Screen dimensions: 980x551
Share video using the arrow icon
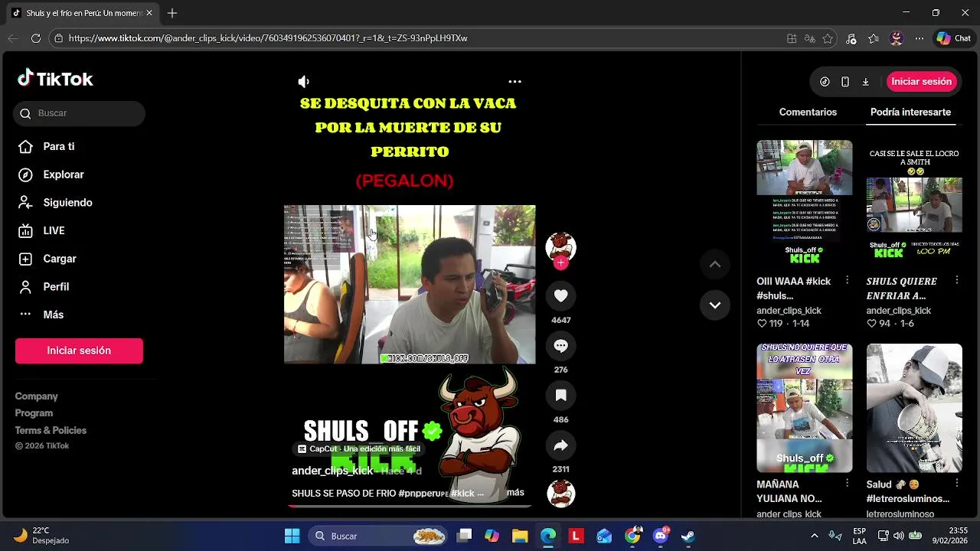click(560, 445)
